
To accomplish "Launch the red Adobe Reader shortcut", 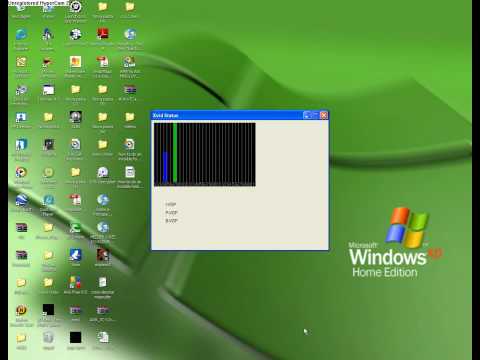I will pos(103,34).
